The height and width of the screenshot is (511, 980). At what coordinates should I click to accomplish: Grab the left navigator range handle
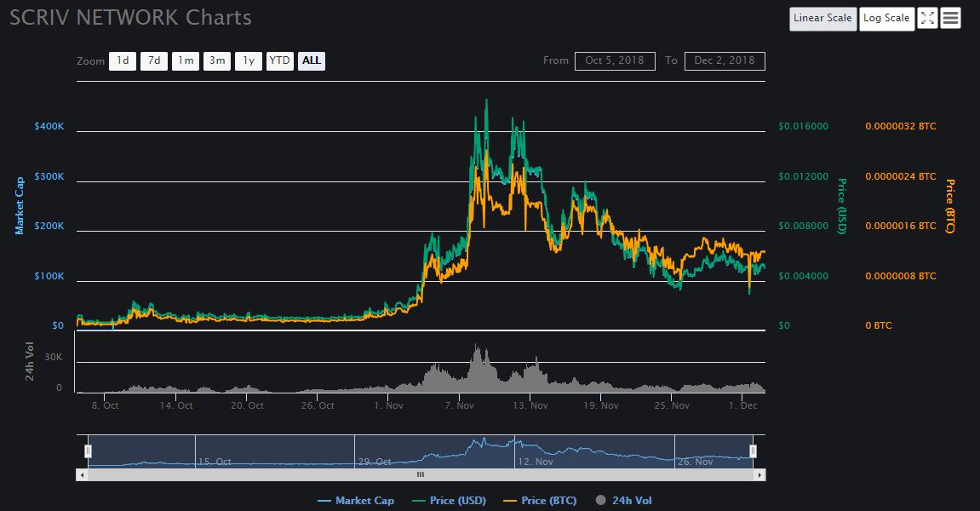[89, 451]
